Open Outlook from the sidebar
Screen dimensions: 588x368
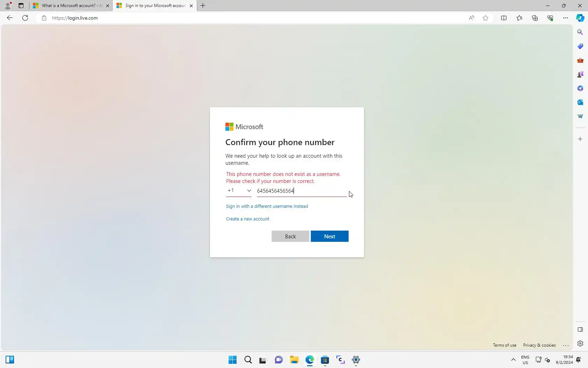pyautogui.click(x=580, y=102)
